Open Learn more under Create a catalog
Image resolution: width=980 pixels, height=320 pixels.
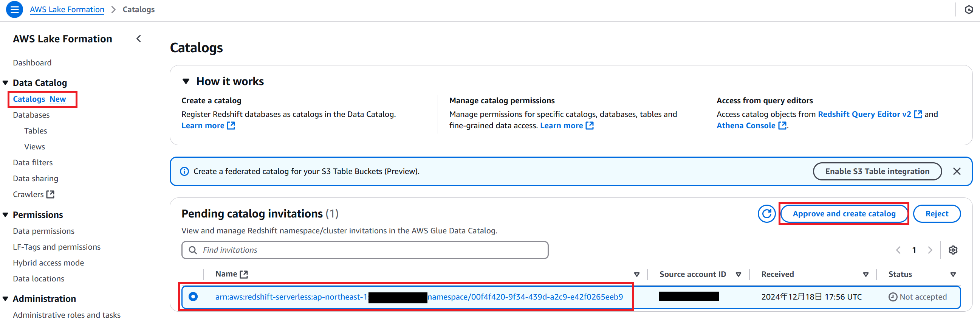click(208, 126)
